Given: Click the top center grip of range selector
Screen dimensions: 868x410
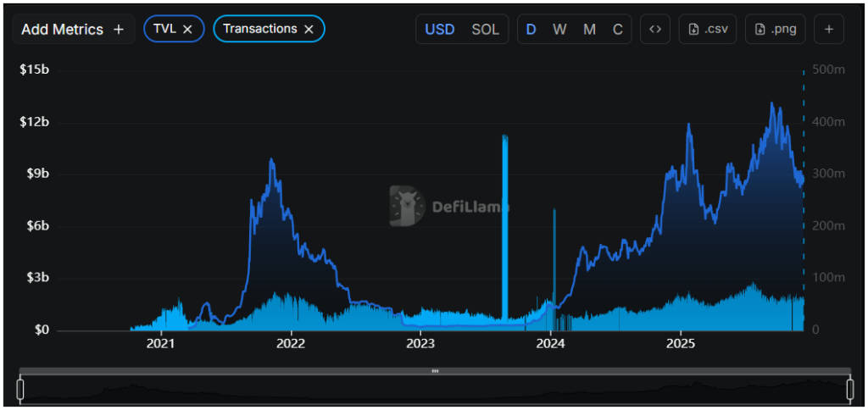Looking at the screenshot, I should pos(435,371).
